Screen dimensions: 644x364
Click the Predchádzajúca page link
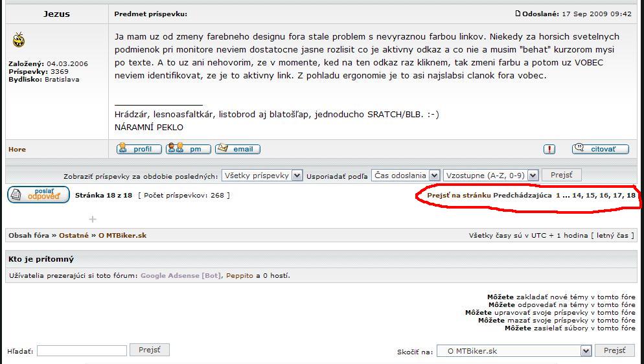pos(522,195)
